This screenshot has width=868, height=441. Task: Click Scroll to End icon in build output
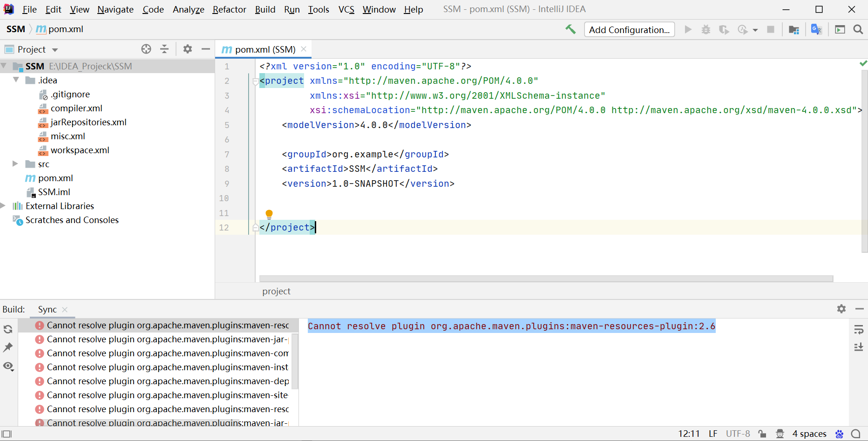click(859, 347)
